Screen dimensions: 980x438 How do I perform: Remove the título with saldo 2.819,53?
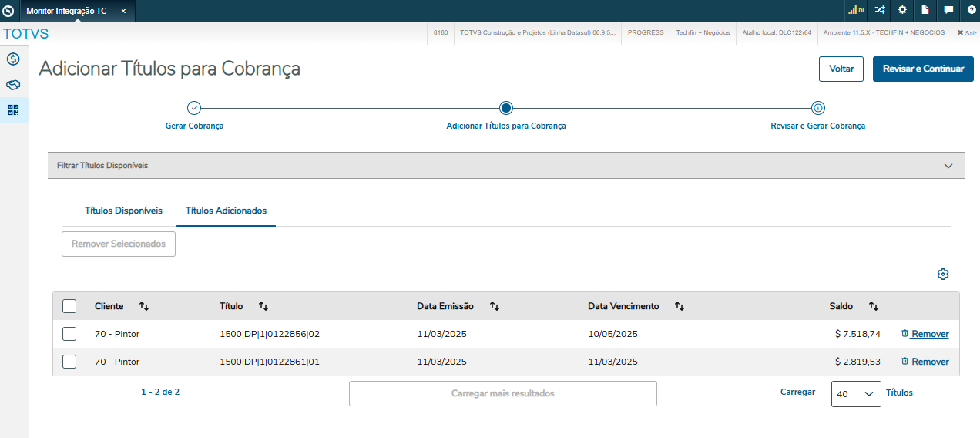(x=925, y=362)
